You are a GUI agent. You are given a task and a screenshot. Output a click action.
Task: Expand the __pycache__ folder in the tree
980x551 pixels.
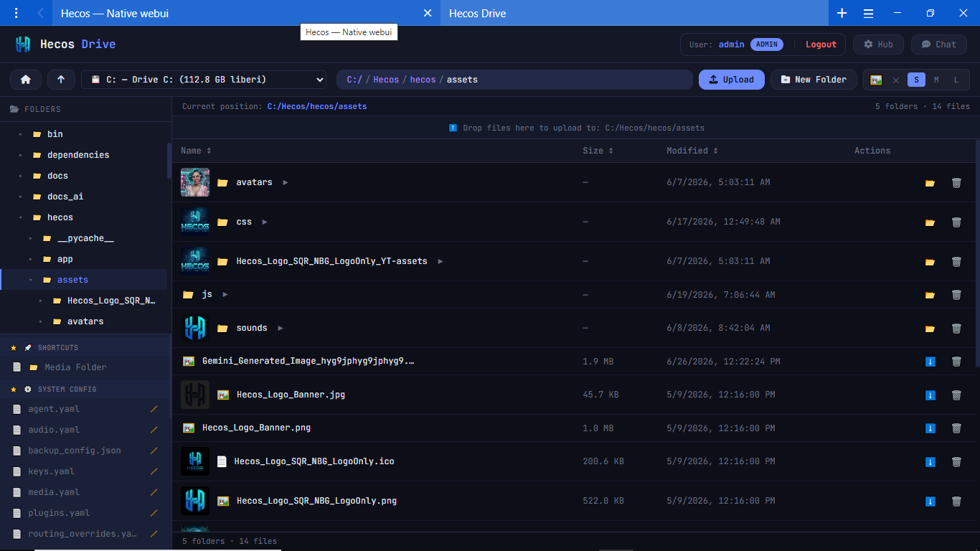31,238
